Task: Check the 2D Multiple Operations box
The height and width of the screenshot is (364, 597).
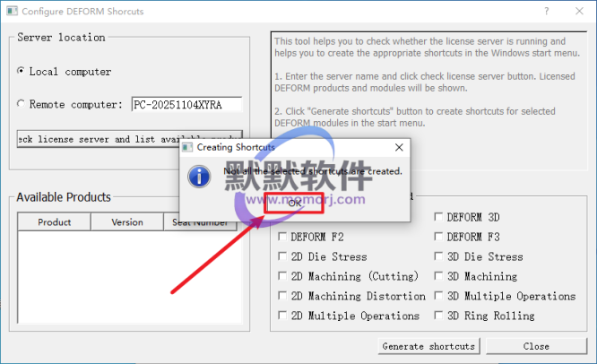Action: [283, 316]
